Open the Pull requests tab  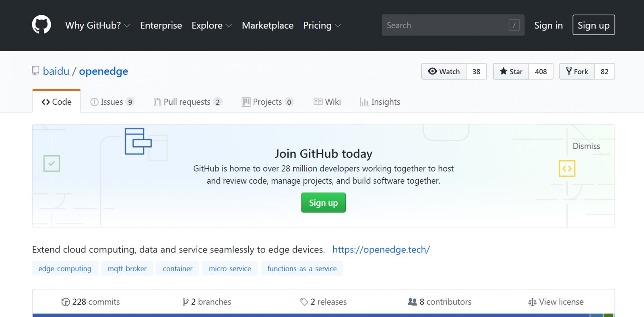tap(187, 102)
